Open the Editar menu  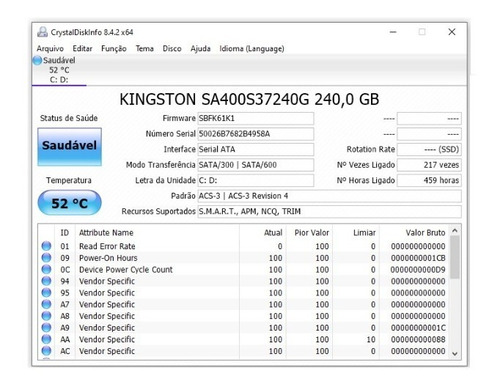click(x=82, y=49)
